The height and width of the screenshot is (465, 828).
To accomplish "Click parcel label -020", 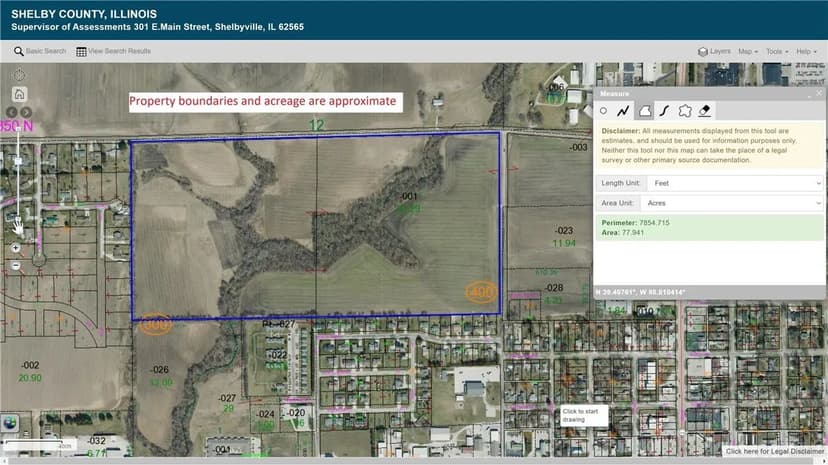I will (296, 413).
